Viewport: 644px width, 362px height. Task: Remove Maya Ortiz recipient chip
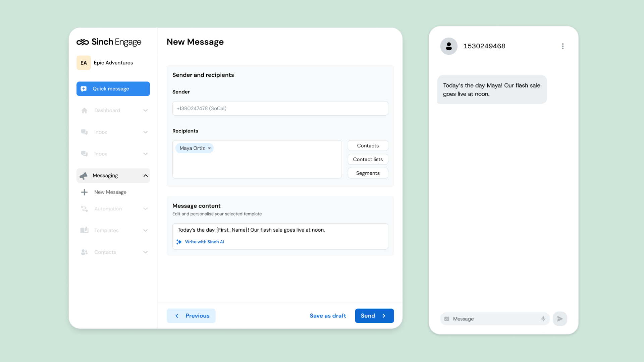(209, 148)
